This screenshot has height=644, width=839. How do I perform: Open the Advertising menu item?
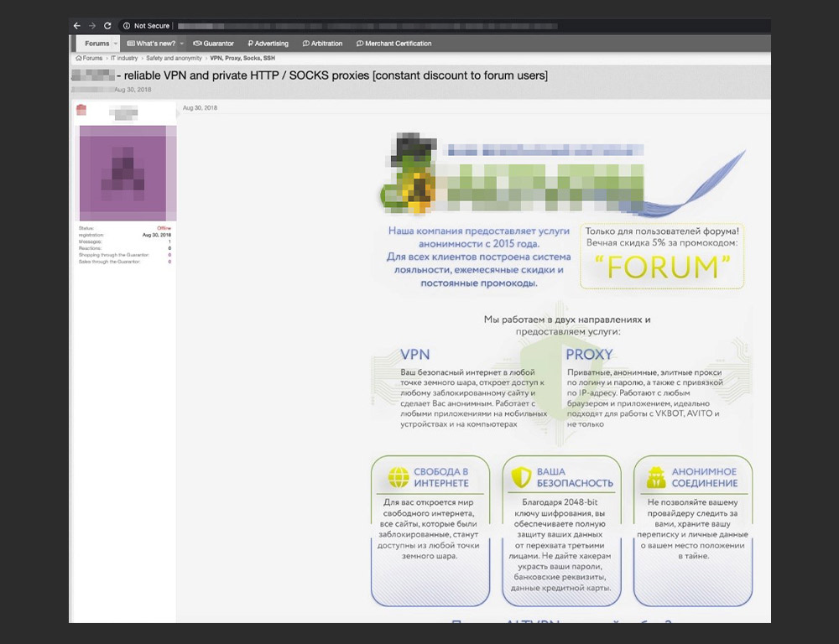click(268, 44)
